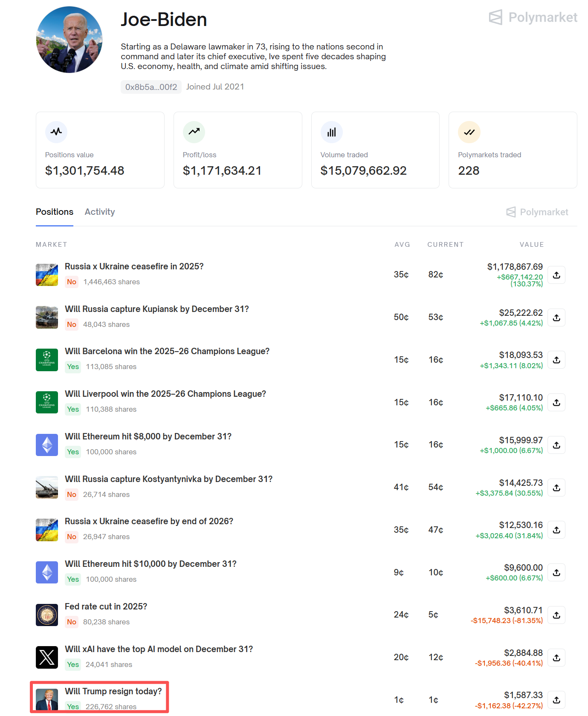Viewport: 588px width, 716px height.
Task: Click share icon for Kupiansk capture position
Action: coord(556,318)
